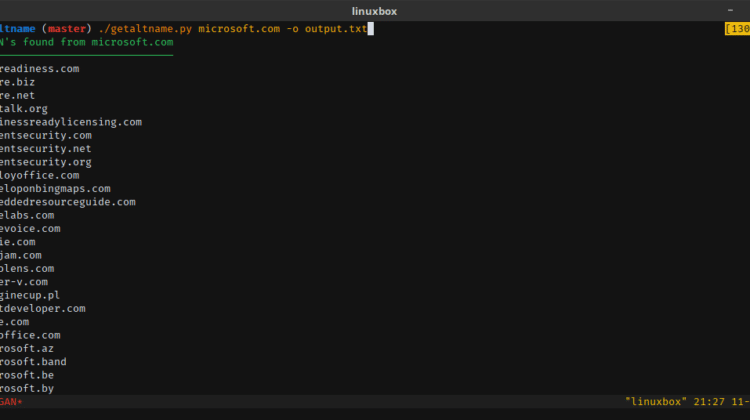
Task: Click the eloponbingmaps.com line
Action: coord(55,188)
